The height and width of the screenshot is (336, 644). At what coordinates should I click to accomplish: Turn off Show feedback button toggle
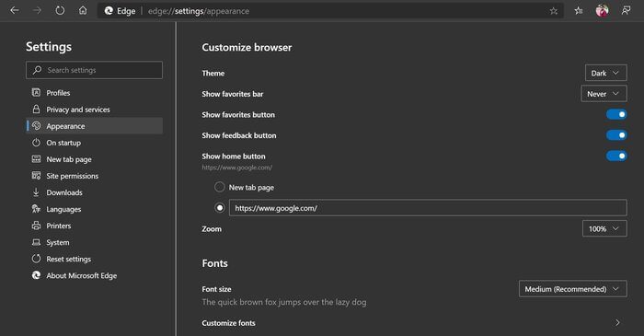click(x=616, y=135)
